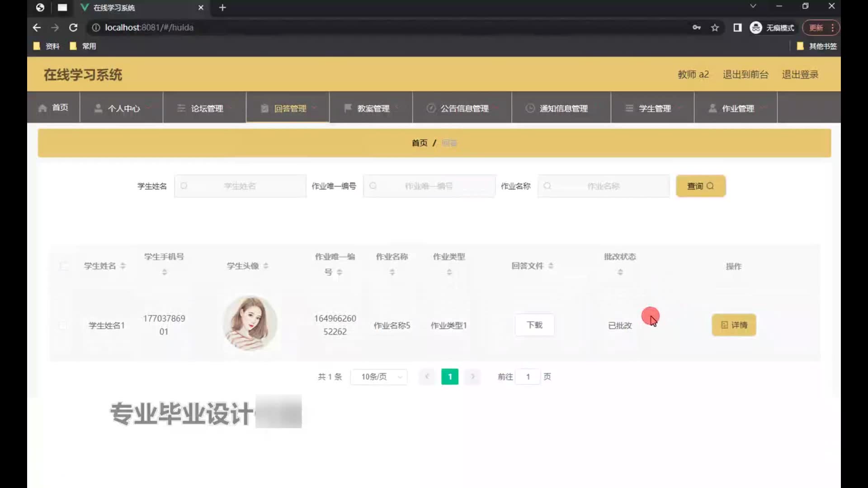868x488 pixels.
Task: Click the 详情 button in row
Action: pyautogui.click(x=733, y=325)
